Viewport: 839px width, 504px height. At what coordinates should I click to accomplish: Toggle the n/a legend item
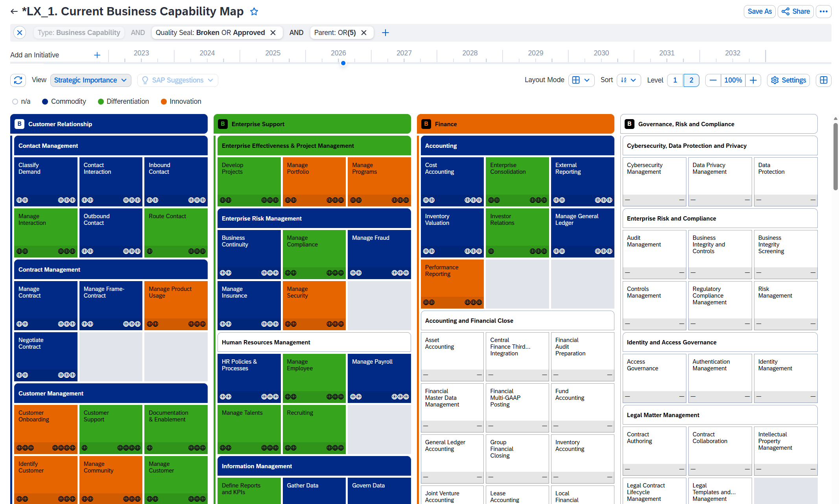point(21,101)
